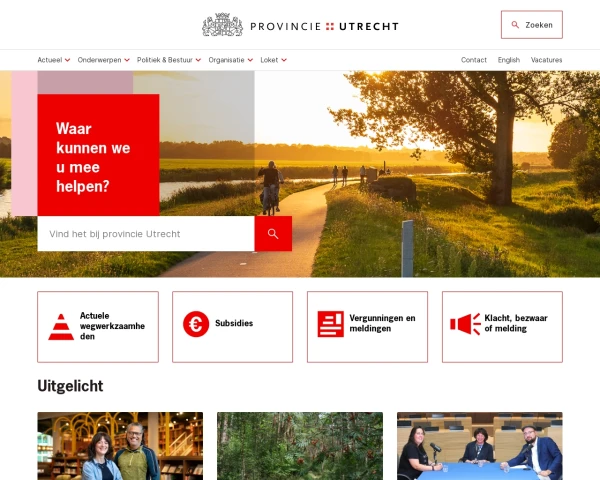Open the Vacatures link
Screen dimensions: 600x480
point(546,60)
